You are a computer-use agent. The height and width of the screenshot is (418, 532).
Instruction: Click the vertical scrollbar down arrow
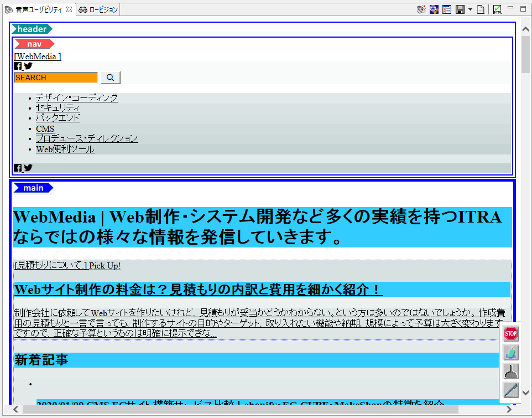525,393
